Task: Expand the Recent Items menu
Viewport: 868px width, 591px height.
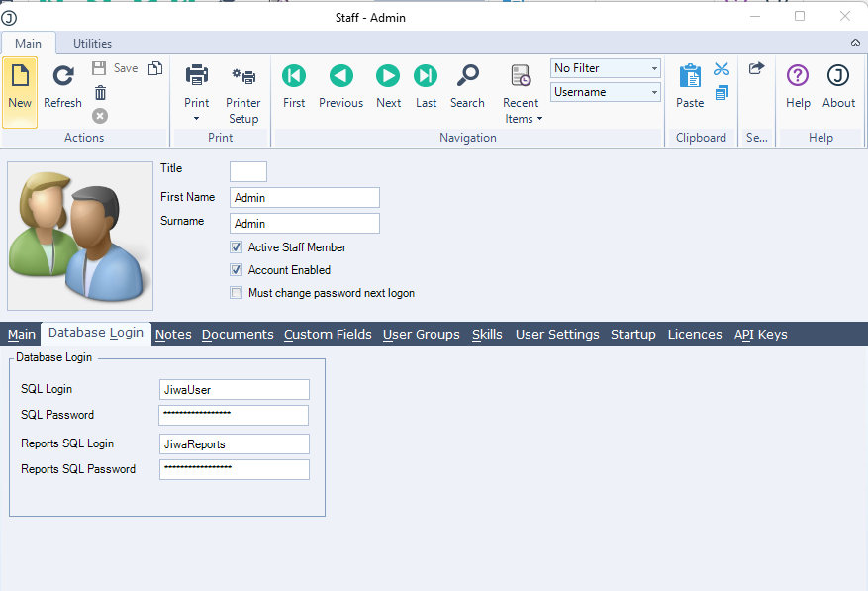Action: coord(521,119)
